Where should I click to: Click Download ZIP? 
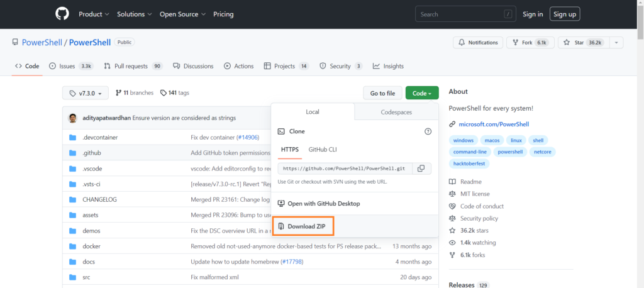pyautogui.click(x=303, y=226)
